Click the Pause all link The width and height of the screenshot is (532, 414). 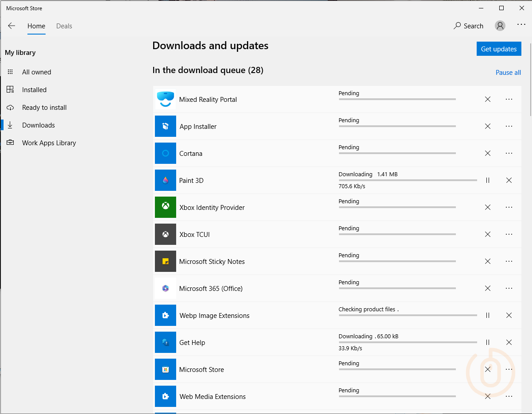pyautogui.click(x=508, y=73)
